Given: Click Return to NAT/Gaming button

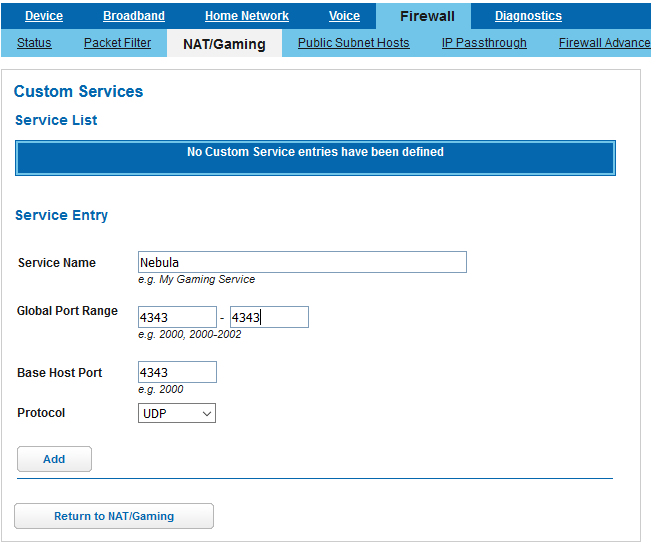Looking at the screenshot, I should [114, 516].
